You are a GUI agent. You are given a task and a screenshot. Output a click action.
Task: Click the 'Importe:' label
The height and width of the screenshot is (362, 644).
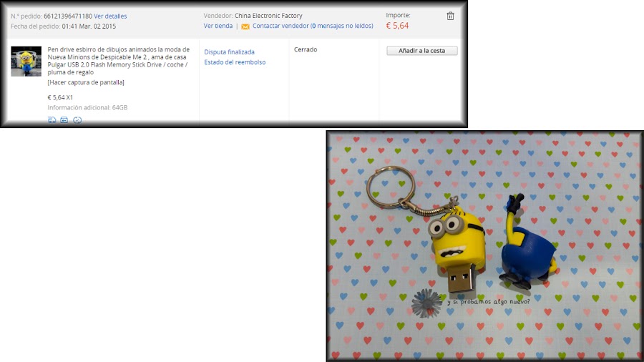pos(398,15)
